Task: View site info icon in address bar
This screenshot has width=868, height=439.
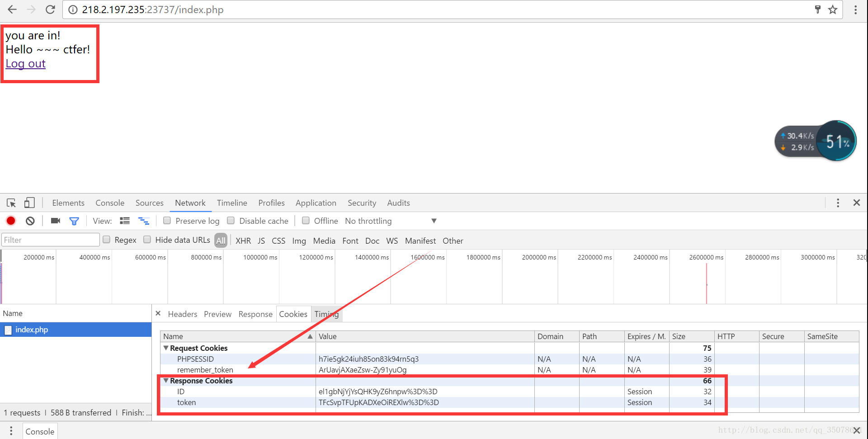Action: pyautogui.click(x=73, y=9)
